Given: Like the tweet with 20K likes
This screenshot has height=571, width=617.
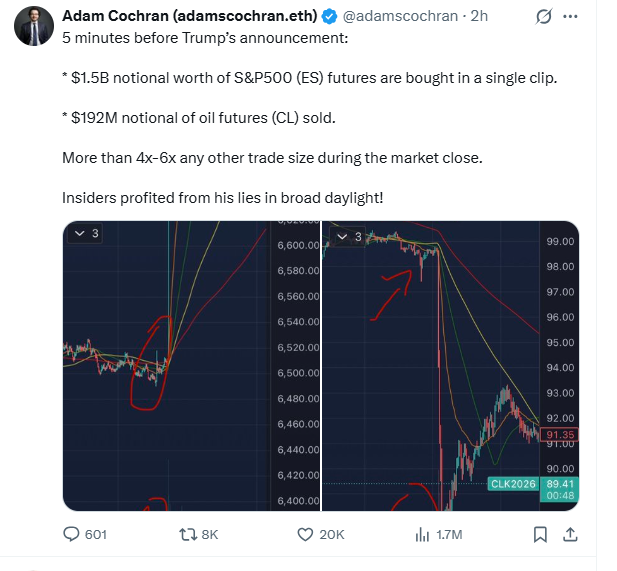Looking at the screenshot, I should click(307, 535).
